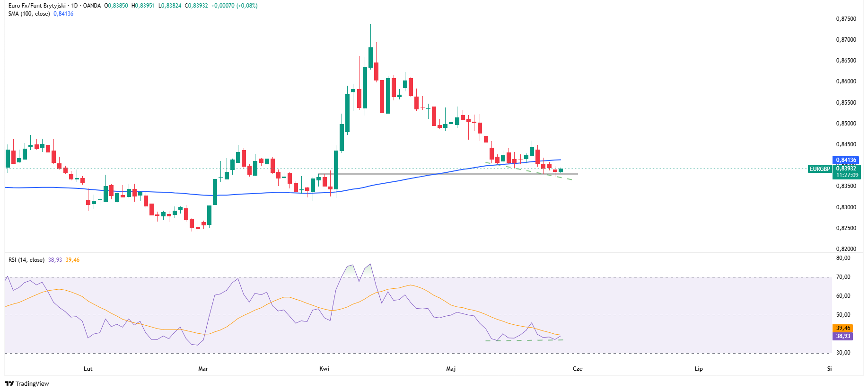Click the green 0,83932 last price tag
868x392 pixels.
[846, 169]
